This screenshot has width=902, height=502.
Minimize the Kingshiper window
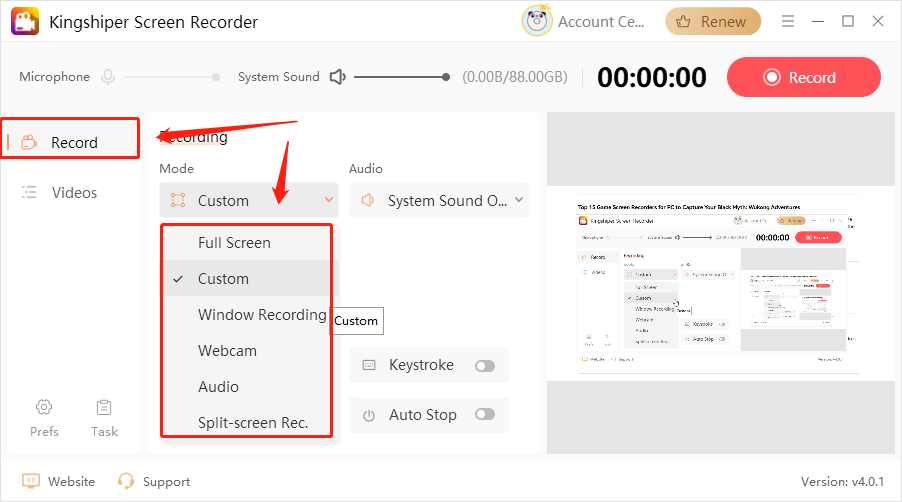point(817,21)
